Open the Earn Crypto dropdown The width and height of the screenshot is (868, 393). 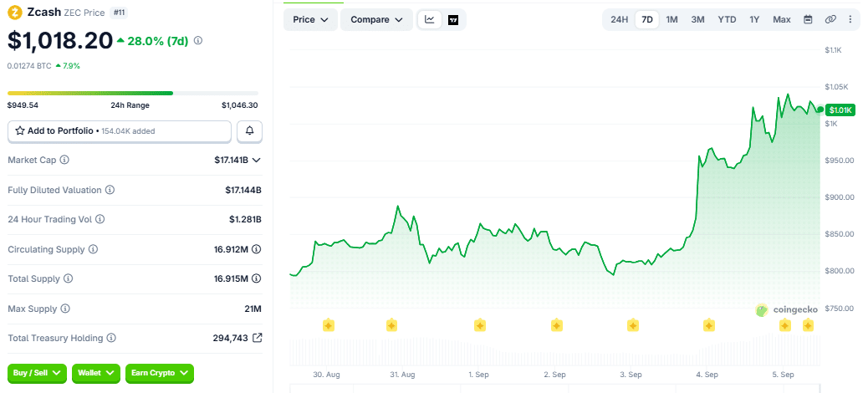pos(160,373)
